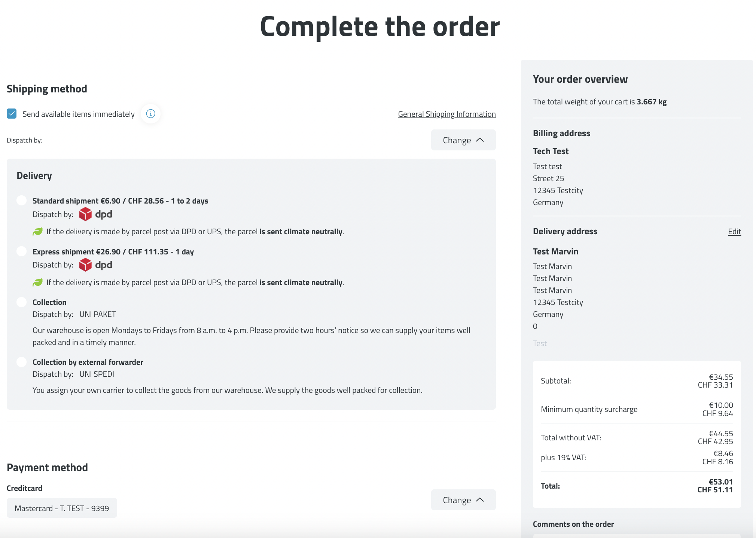Click the chevron arrow on shipping Change button
This screenshot has height=538, width=756.
tap(480, 140)
